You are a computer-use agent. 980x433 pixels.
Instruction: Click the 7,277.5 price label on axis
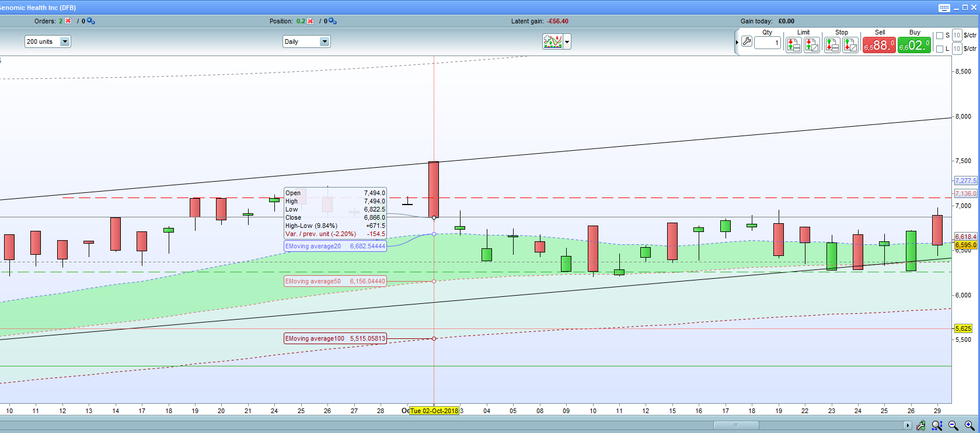[965, 181]
